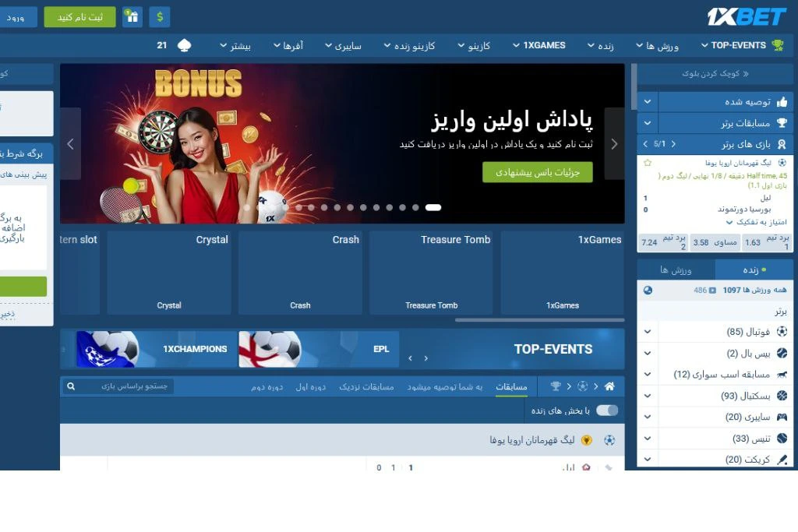Open the 1XGAMES navbar menu
798x532 pixels.
pos(539,45)
